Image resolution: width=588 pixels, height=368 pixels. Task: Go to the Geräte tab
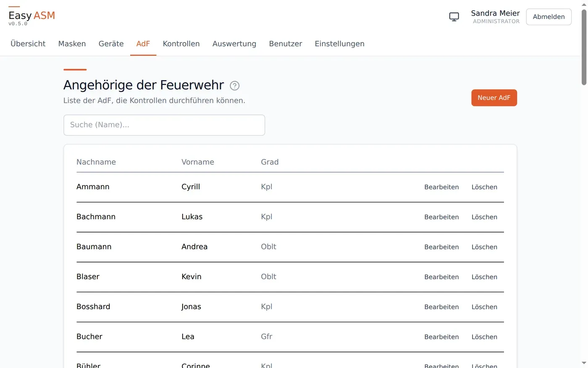111,44
